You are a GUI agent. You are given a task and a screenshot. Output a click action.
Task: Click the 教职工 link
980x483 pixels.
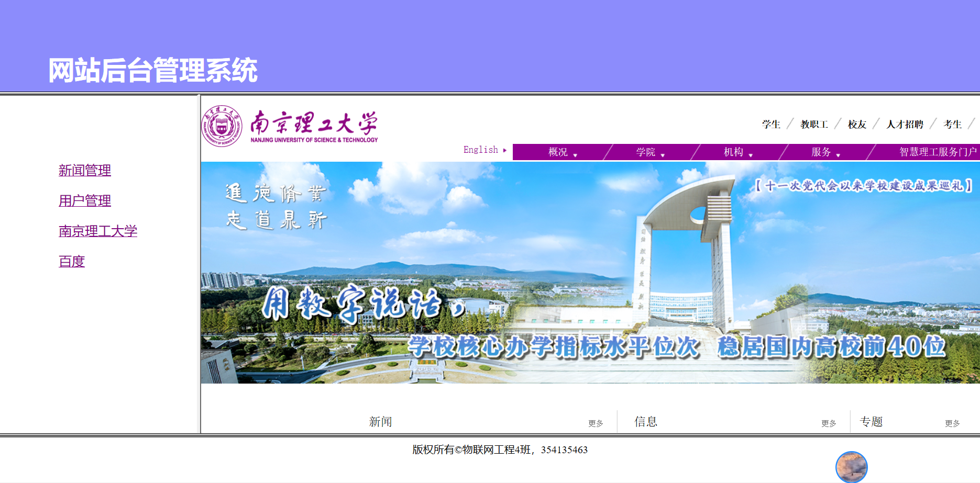(814, 124)
